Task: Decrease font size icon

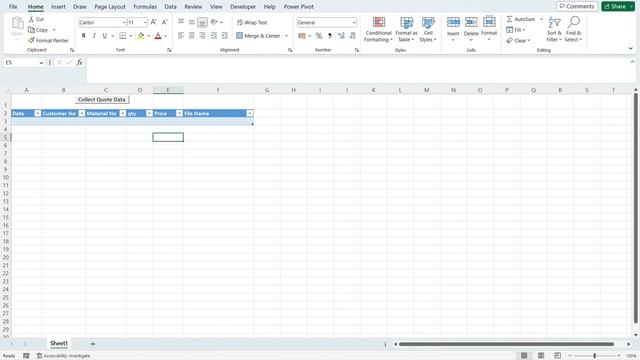Action: click(x=164, y=22)
